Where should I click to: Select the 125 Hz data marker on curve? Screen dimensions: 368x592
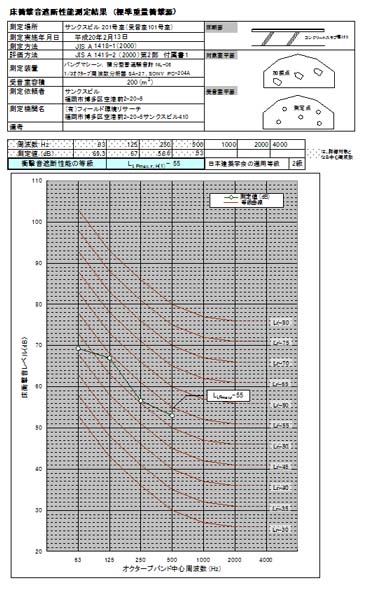pos(109,358)
